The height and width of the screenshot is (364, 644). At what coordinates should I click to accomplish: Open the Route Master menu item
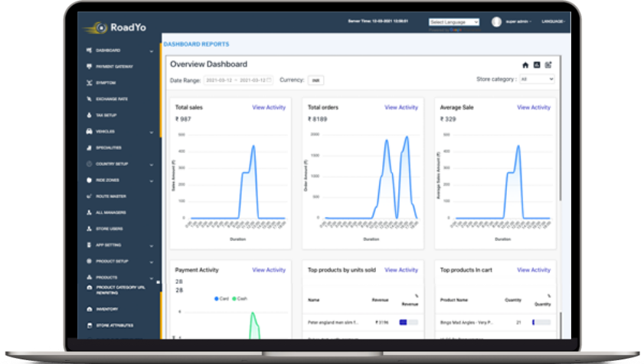(x=110, y=197)
